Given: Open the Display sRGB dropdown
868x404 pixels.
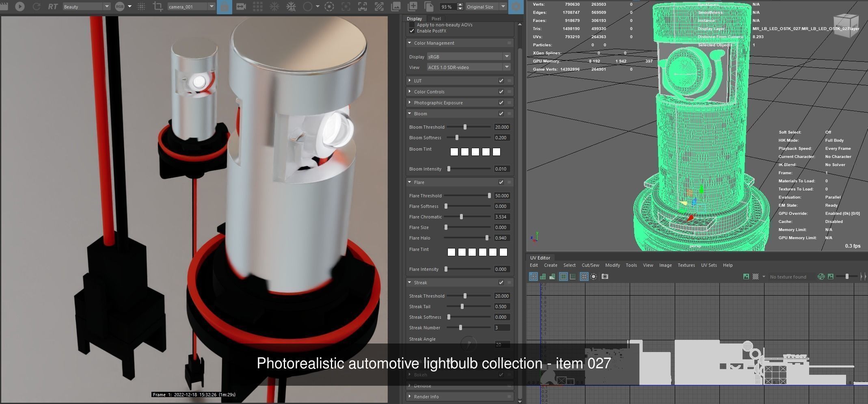Looking at the screenshot, I should [468, 57].
